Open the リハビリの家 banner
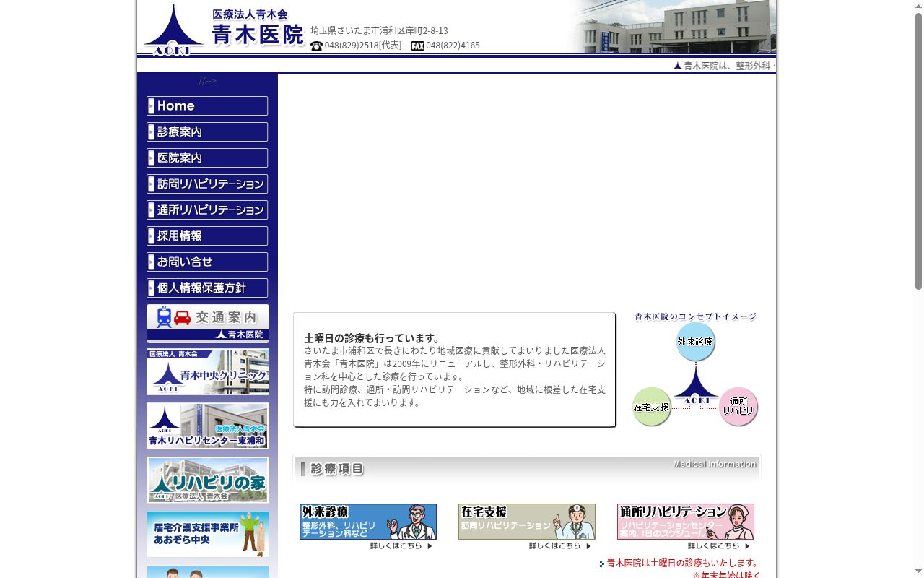 (x=208, y=480)
